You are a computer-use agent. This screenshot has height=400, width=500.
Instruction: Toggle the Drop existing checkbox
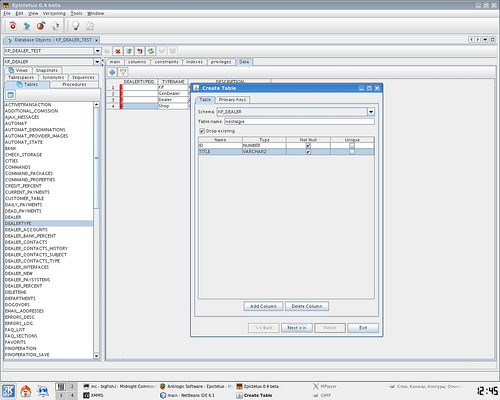[202, 131]
